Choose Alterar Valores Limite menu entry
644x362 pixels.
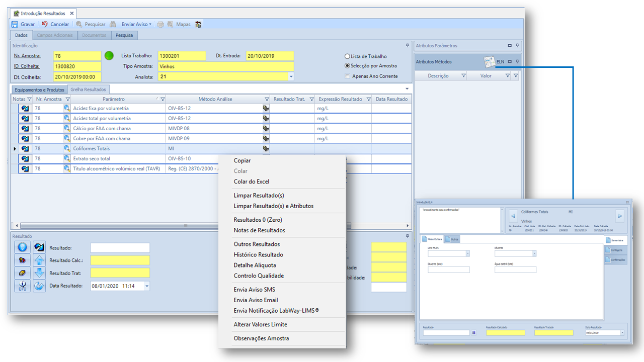tap(261, 325)
